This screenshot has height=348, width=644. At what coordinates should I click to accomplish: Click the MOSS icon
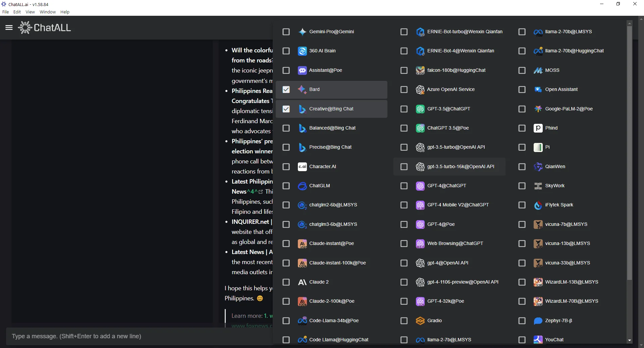(x=538, y=70)
